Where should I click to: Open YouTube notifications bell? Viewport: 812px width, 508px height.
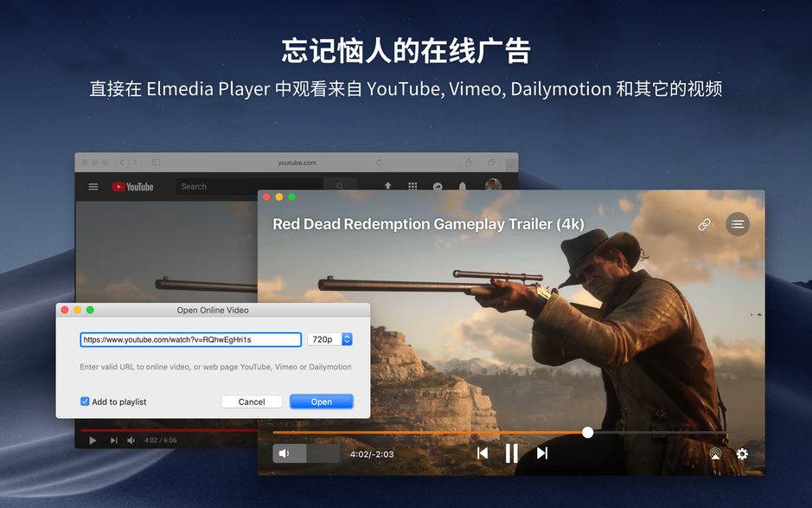[x=463, y=186]
